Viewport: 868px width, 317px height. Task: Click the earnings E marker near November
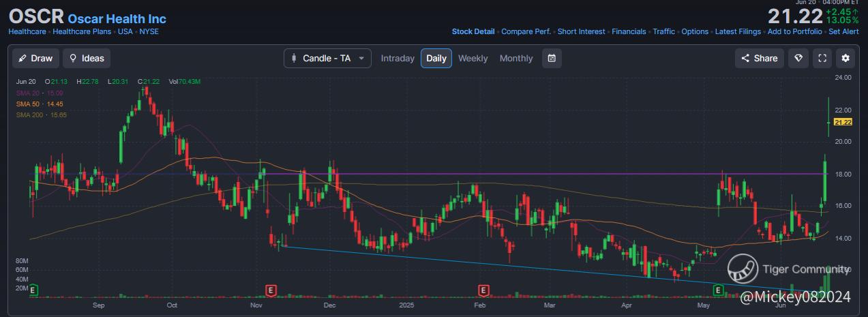click(271, 290)
